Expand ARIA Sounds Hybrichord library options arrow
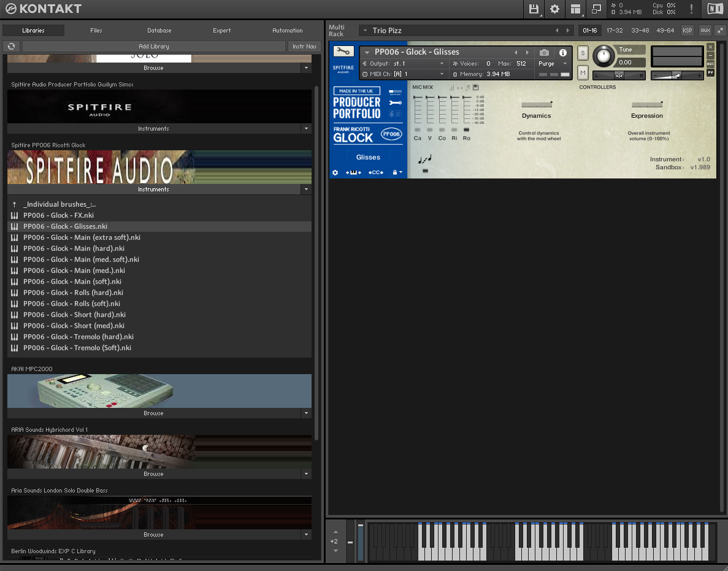728x571 pixels. click(x=306, y=474)
